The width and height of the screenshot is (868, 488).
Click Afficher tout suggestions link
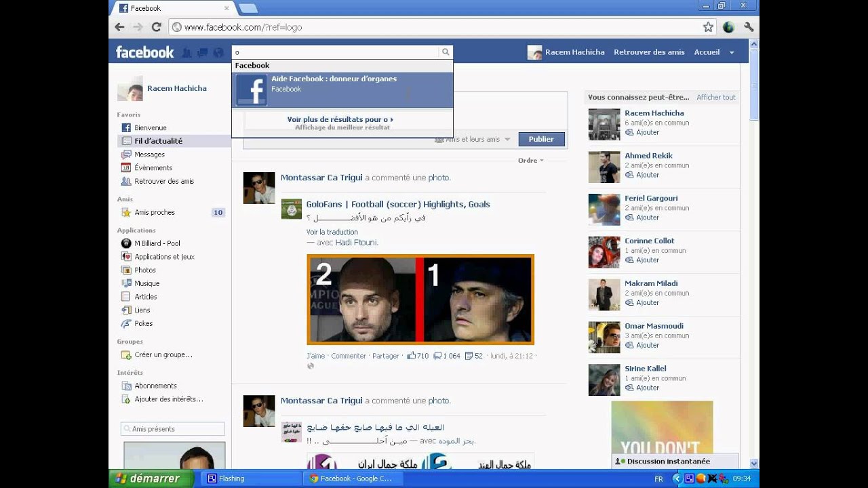(x=716, y=98)
